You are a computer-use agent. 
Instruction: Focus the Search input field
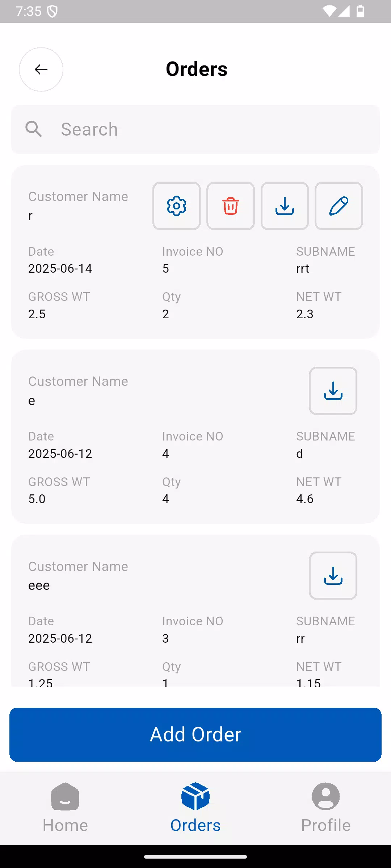pos(214,129)
